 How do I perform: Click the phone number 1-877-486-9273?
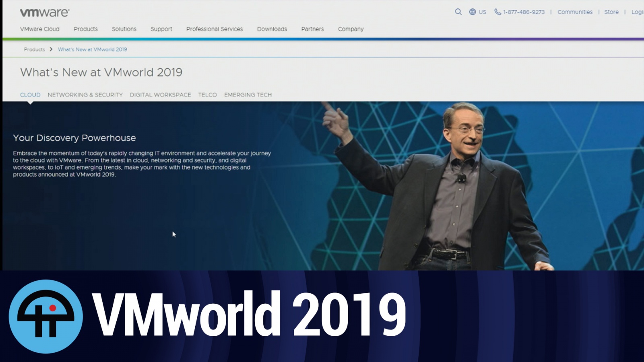[524, 12]
